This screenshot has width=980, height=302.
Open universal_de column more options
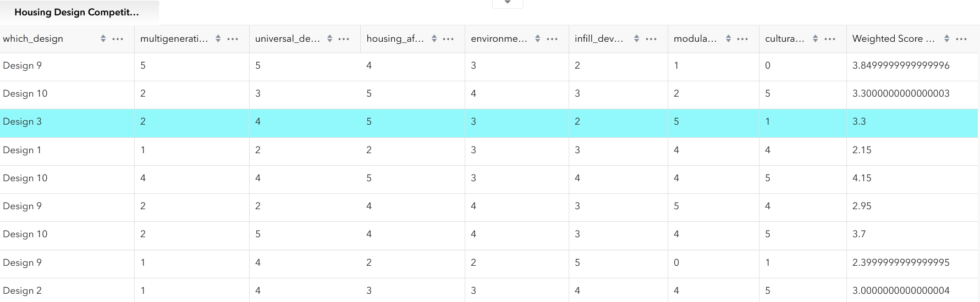coord(344,38)
